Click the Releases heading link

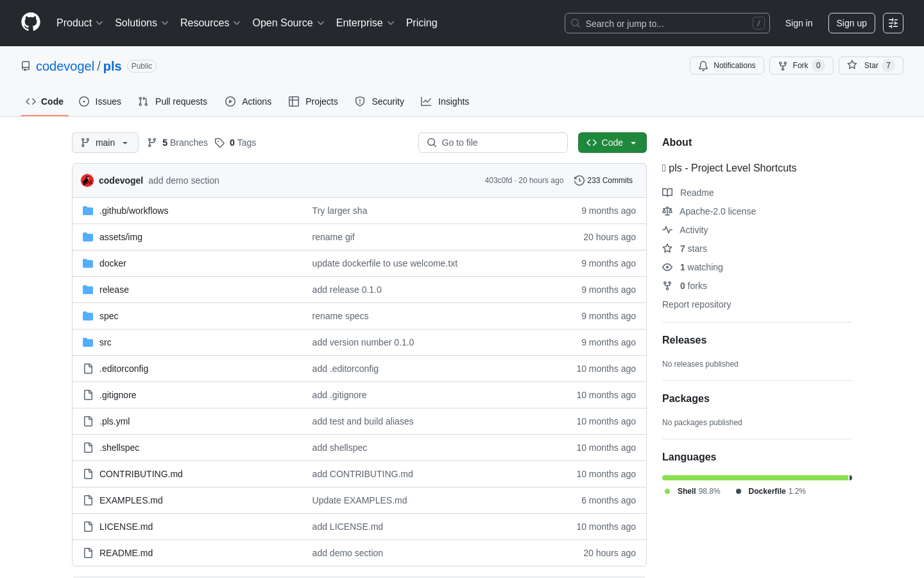pos(684,340)
